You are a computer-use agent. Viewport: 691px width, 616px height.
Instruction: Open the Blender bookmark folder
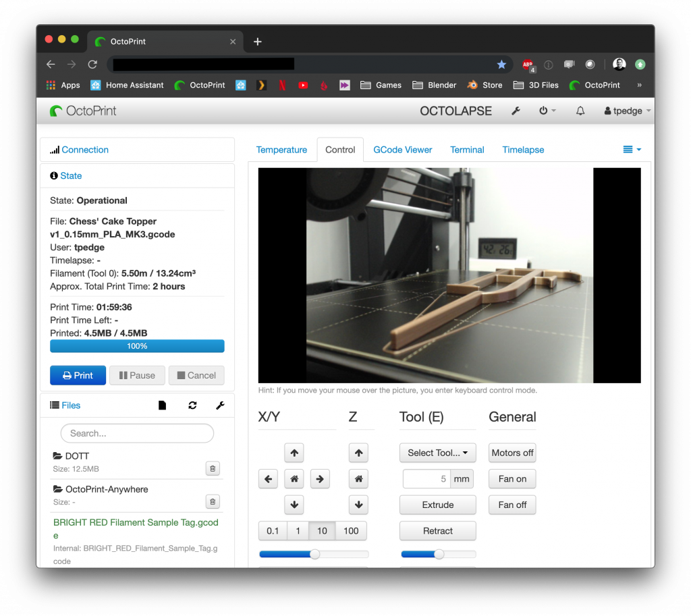(x=434, y=86)
